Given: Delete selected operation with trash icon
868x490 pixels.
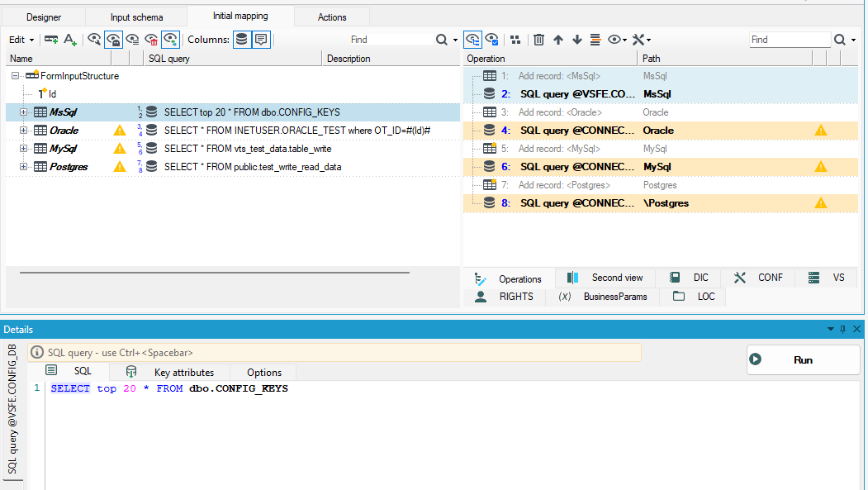Looking at the screenshot, I should [538, 40].
